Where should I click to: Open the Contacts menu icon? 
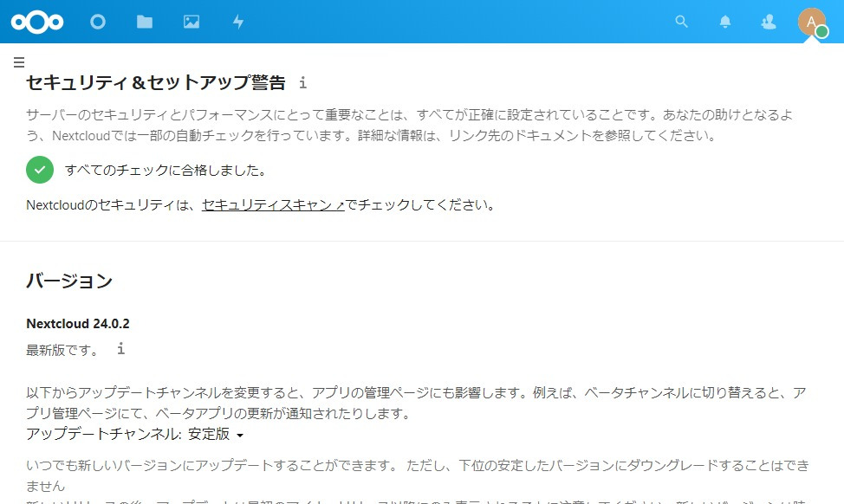pos(768,22)
